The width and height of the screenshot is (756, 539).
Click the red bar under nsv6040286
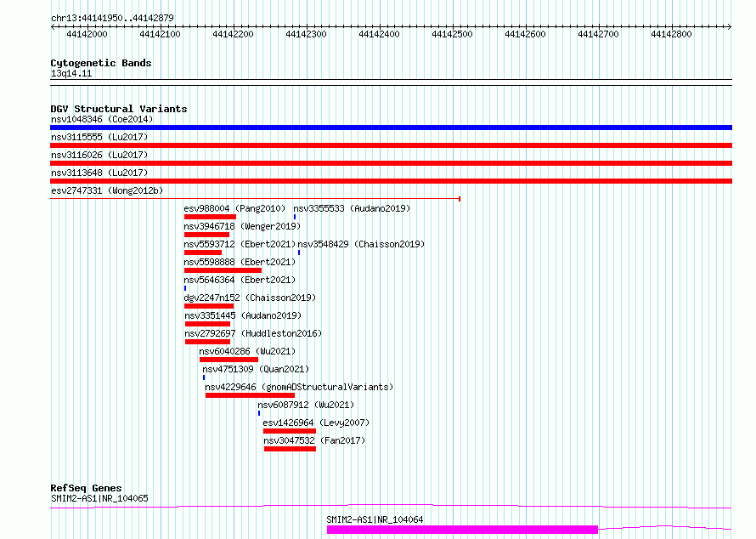228,360
